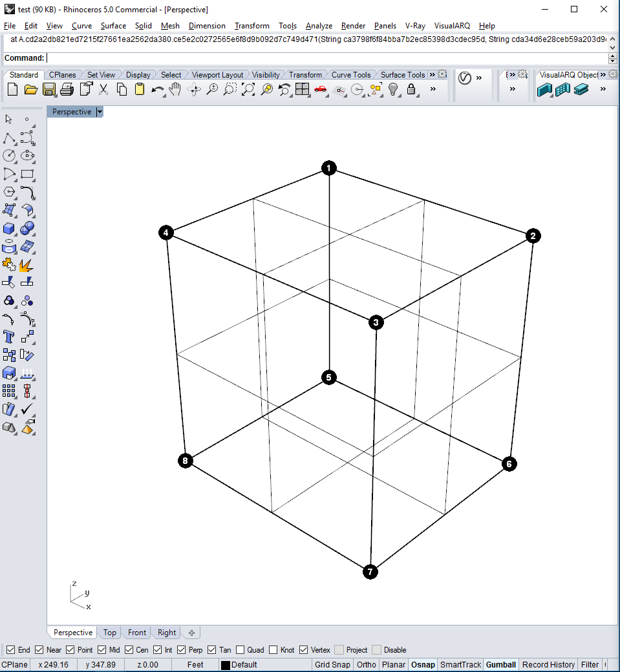Toggle the Cen osnap checkbox
The image size is (620, 672).
pyautogui.click(x=129, y=650)
